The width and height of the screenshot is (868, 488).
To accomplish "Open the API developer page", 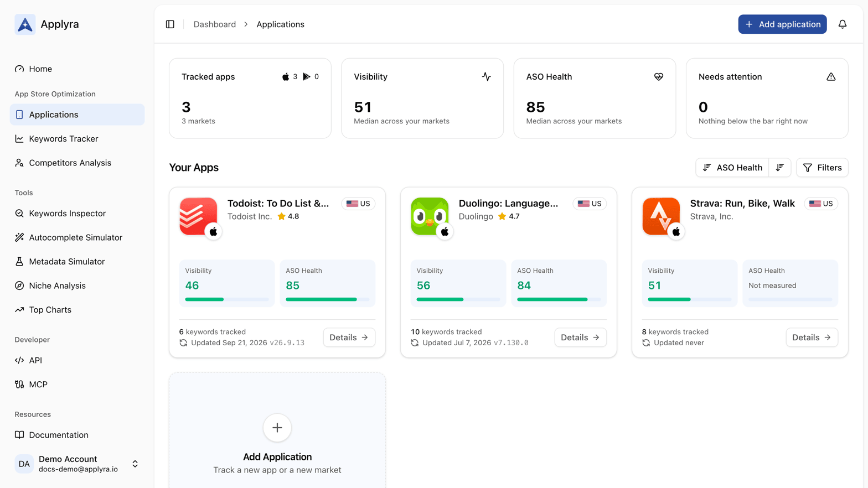I will point(77,360).
